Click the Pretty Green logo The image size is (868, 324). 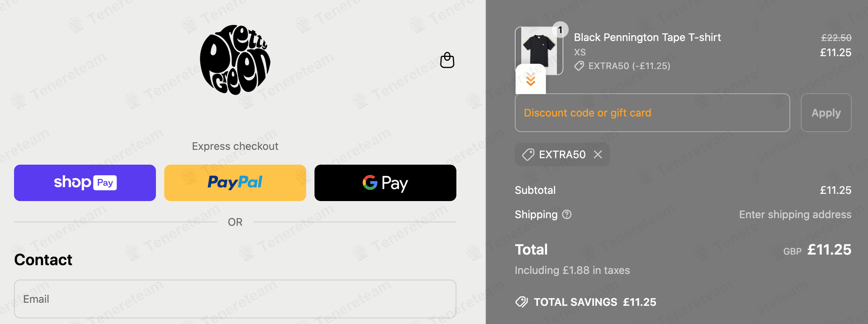pyautogui.click(x=235, y=60)
